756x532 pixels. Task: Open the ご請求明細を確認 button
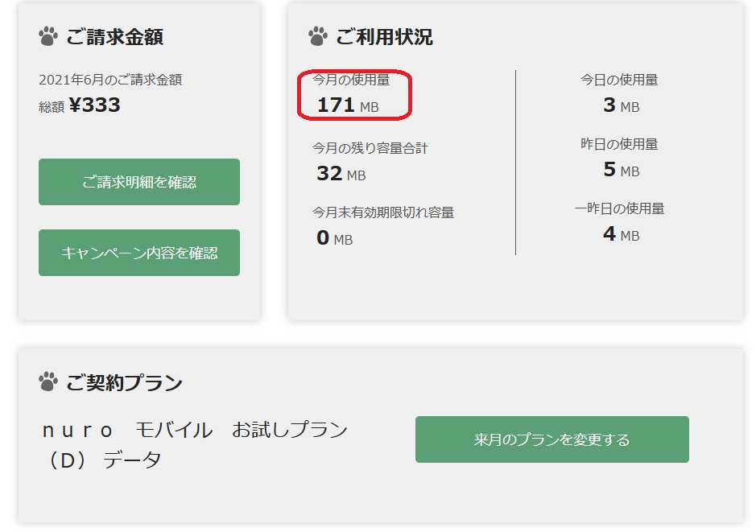coord(139,182)
